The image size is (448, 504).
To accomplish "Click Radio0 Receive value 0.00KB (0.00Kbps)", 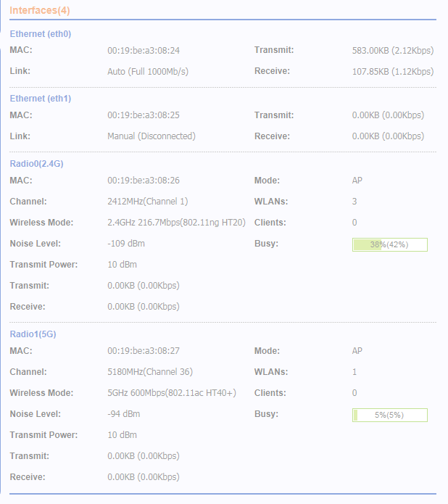I will click(x=144, y=306).
